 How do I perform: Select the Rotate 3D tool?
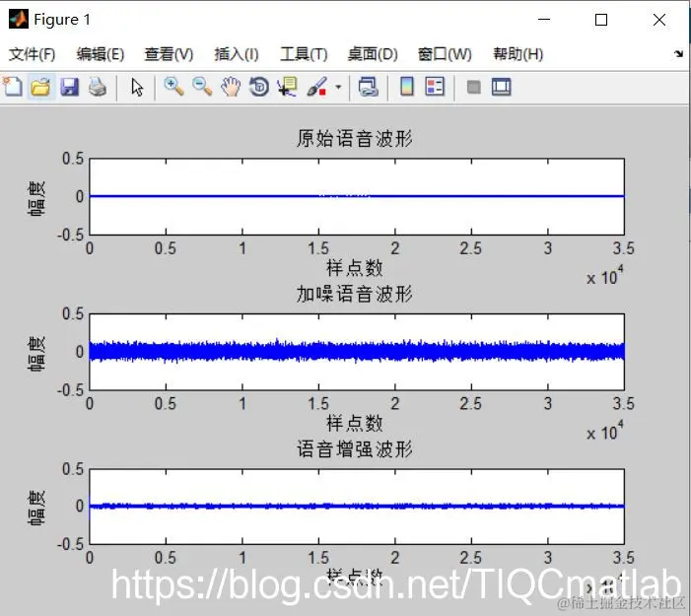tap(259, 87)
